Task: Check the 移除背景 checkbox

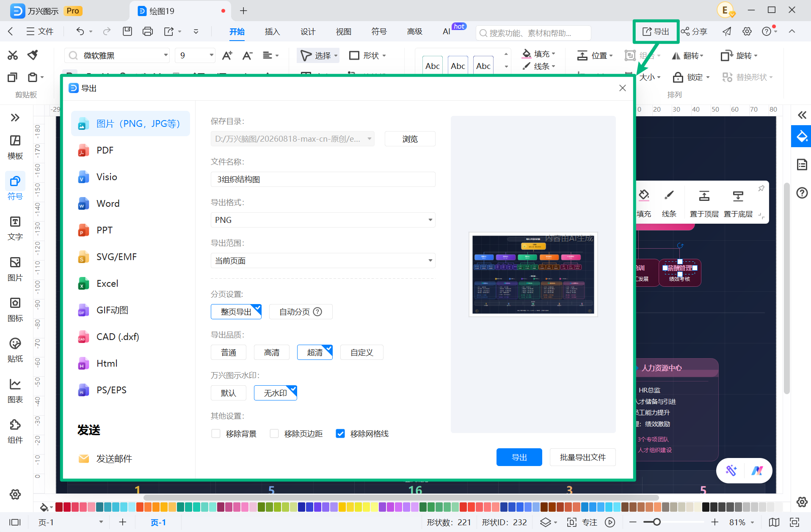Action: [216, 433]
